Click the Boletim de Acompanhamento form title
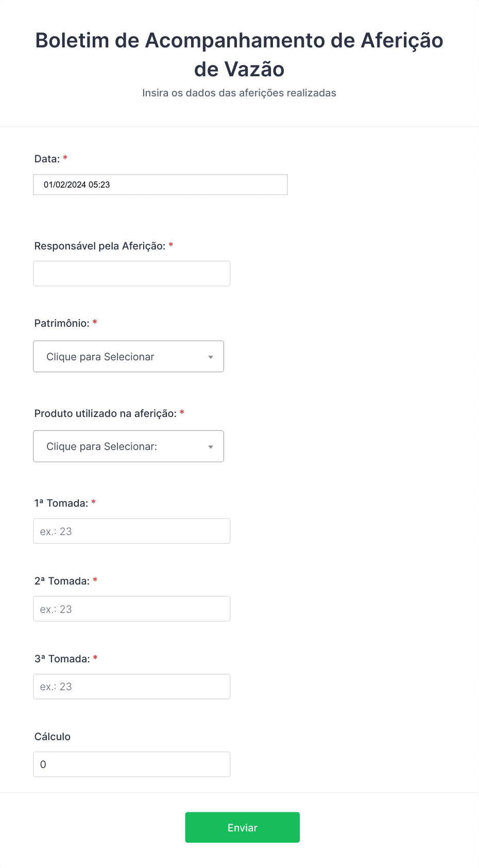The height and width of the screenshot is (868, 479). click(x=239, y=55)
